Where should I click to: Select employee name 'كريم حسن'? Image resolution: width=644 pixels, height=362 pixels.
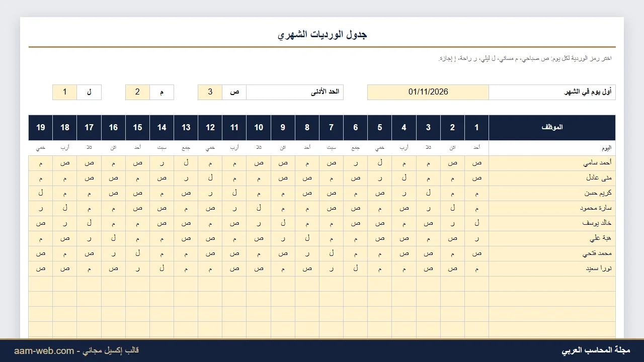(x=552, y=193)
